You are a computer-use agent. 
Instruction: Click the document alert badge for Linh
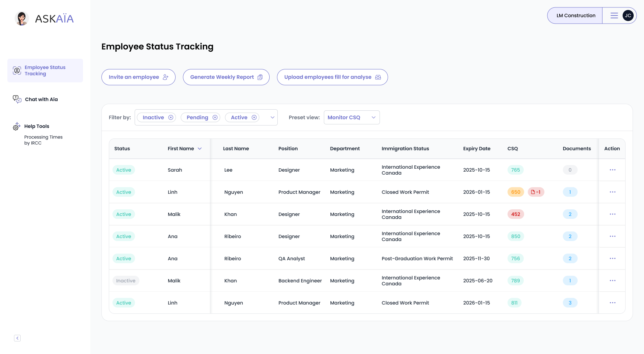pyautogui.click(x=536, y=192)
